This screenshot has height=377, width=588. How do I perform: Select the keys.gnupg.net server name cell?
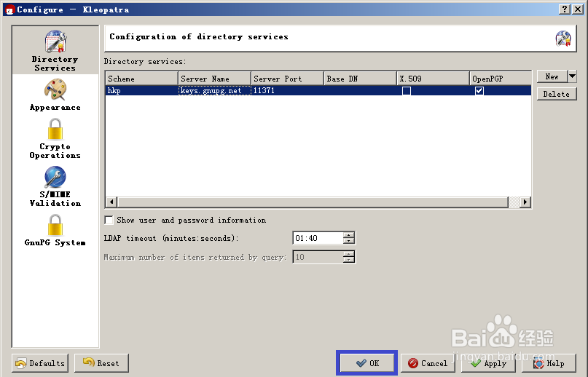click(214, 91)
